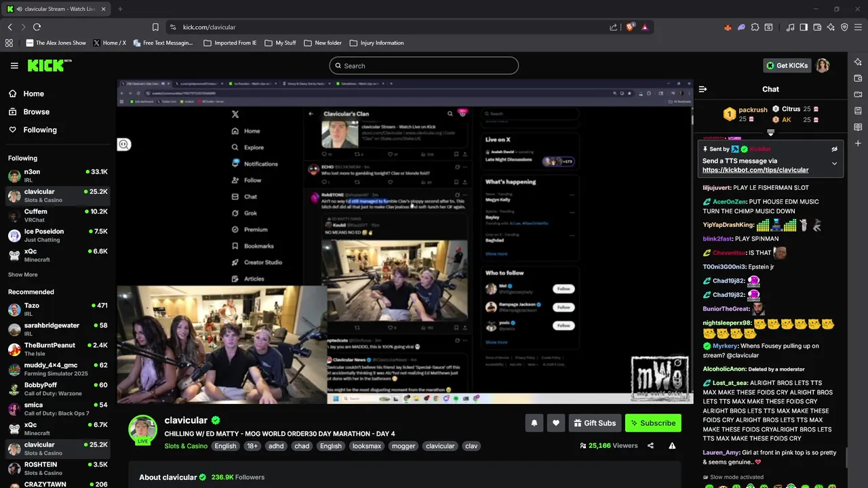Open the kickbot.com tips link
Screen dimensions: 868x488
(x=755, y=170)
